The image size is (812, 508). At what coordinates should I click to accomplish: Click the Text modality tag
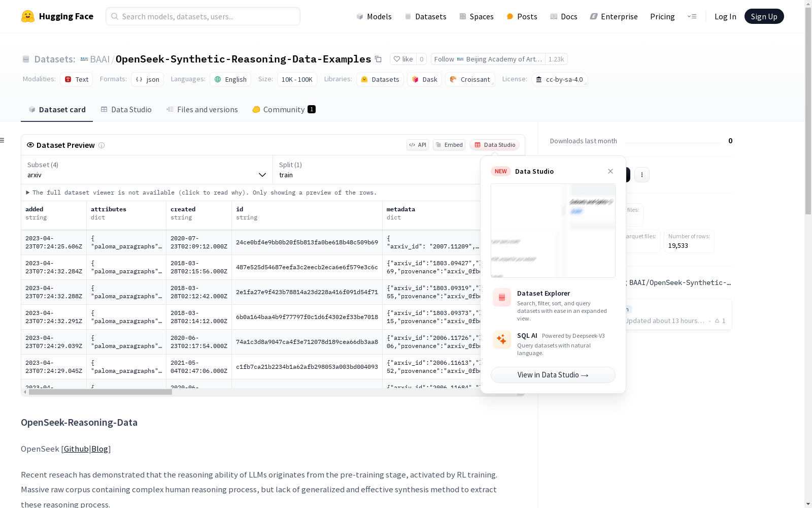pyautogui.click(x=77, y=79)
